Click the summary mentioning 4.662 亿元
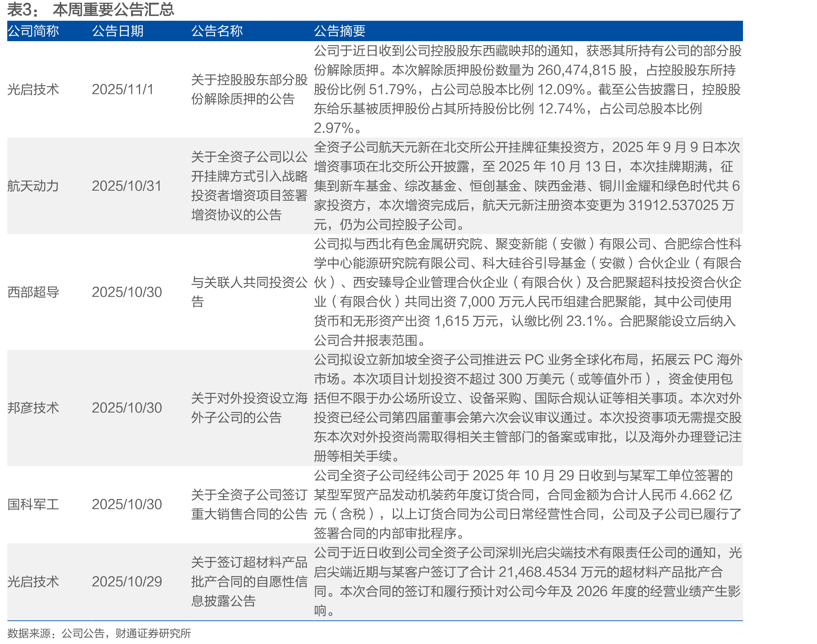This screenshot has height=644, width=817. [528, 505]
